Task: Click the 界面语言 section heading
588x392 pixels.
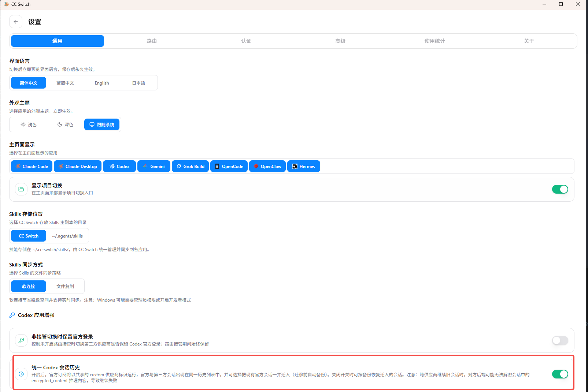Action: (x=19, y=61)
